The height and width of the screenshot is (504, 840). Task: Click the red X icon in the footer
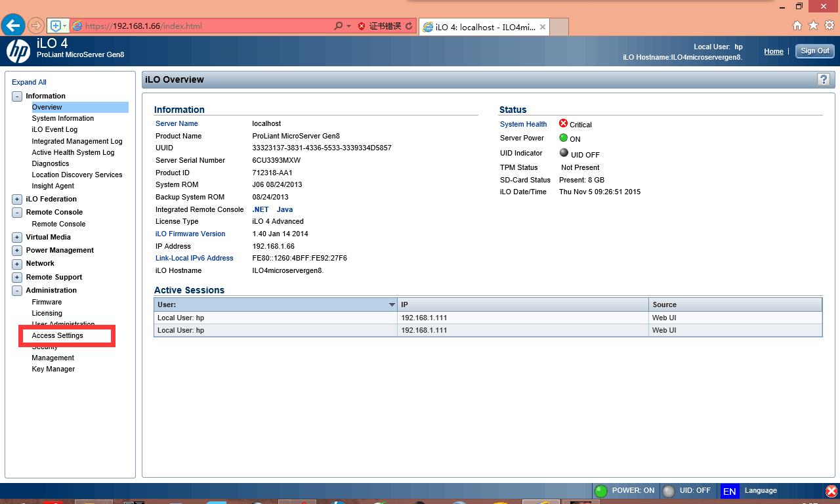point(831,491)
